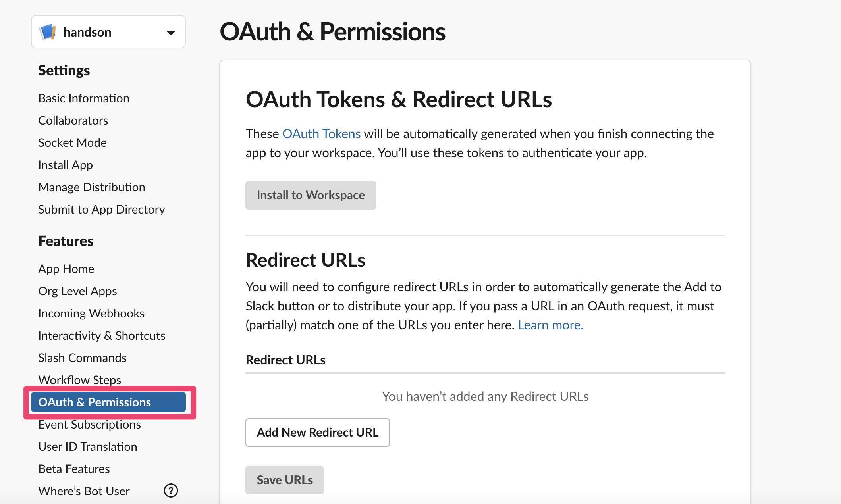Open Manage Distribution page
Screen dimensions: 841x504
pos(92,187)
